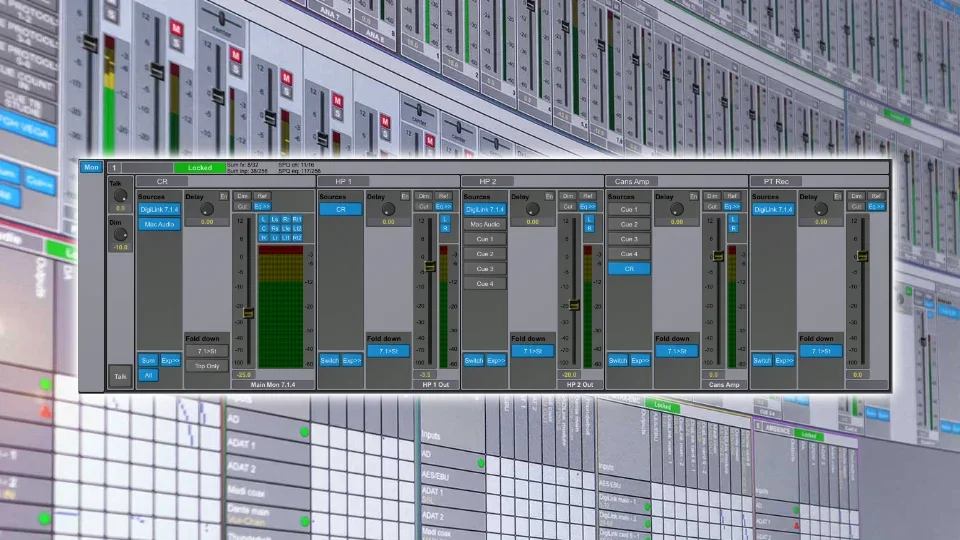The width and height of the screenshot is (960, 540).
Task: Select Cue 3 source in HP 2
Action: [485, 269]
